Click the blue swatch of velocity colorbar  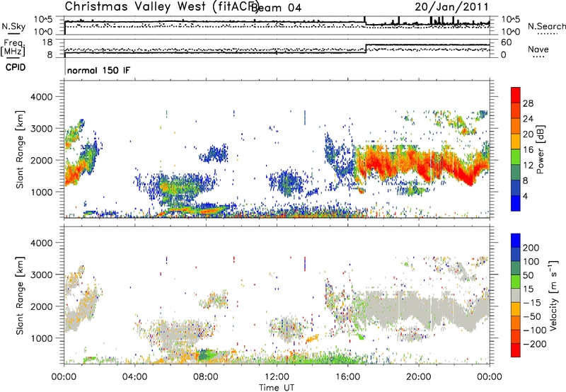pyautogui.click(x=516, y=241)
